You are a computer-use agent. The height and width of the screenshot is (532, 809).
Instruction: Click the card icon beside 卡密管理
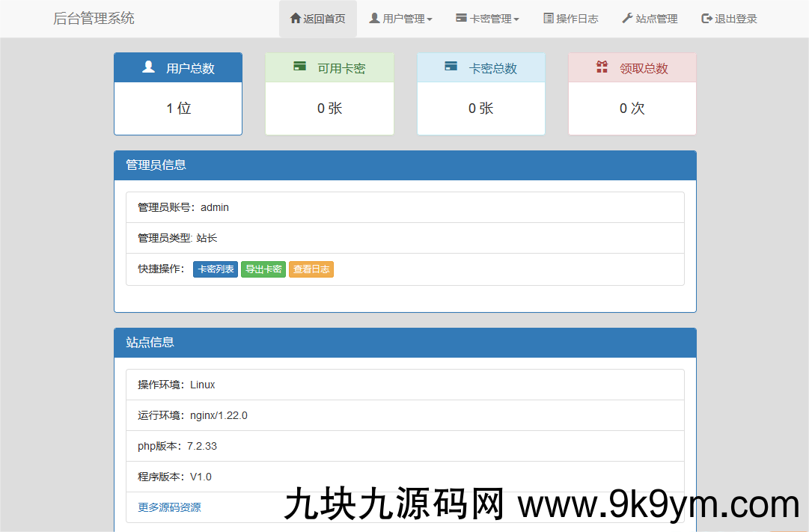461,18
